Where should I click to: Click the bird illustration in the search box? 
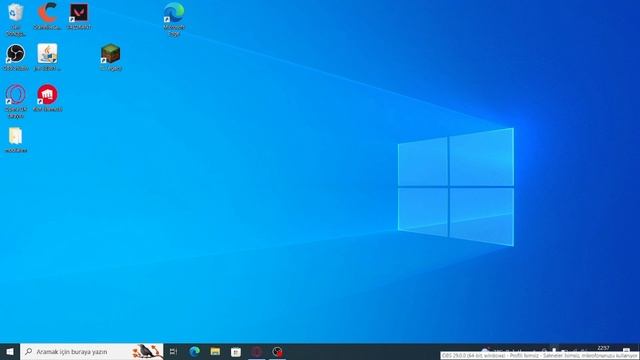pyautogui.click(x=147, y=351)
